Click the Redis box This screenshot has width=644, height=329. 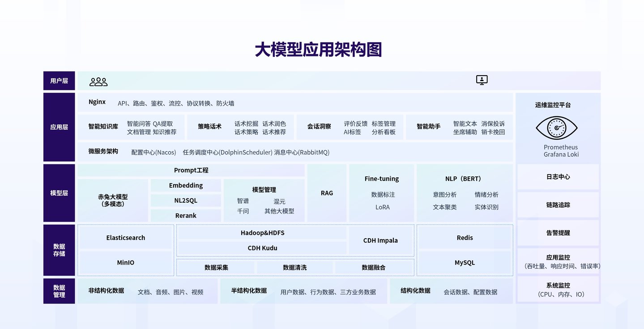(x=465, y=238)
